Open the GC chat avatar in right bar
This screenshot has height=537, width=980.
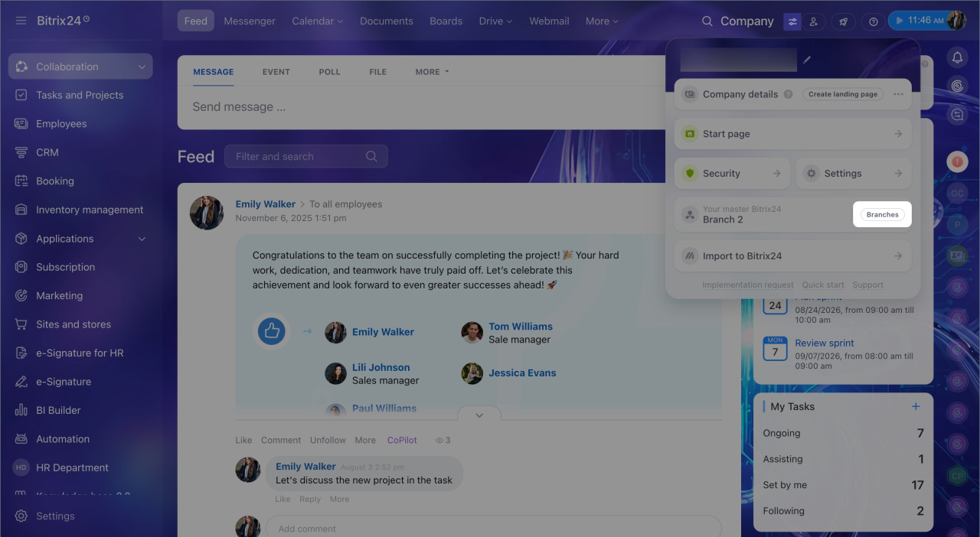[x=957, y=194]
